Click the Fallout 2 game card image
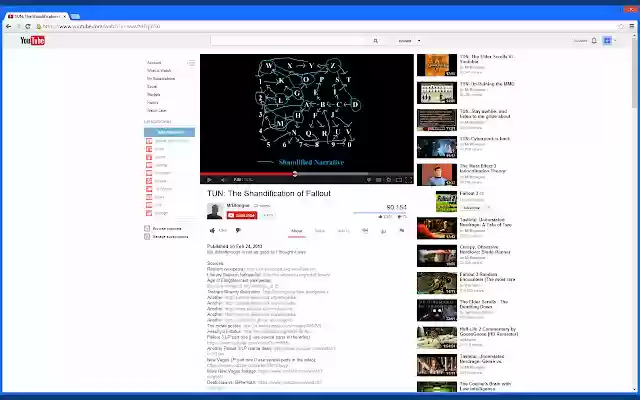Viewport: 640px width, 400px height. pos(446,202)
